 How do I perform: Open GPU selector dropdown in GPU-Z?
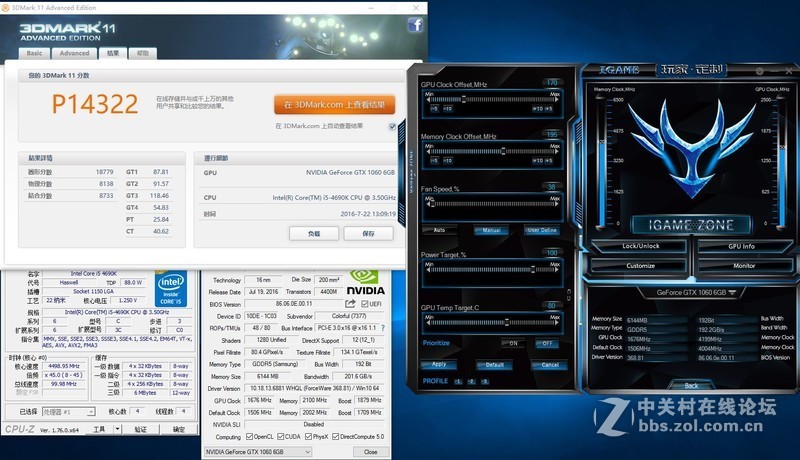pyautogui.click(x=258, y=452)
